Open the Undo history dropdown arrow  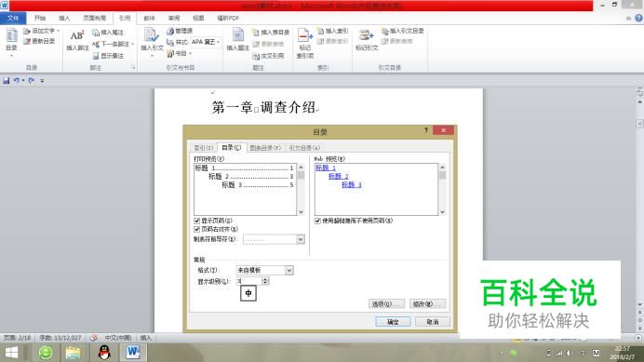[x=23, y=81]
